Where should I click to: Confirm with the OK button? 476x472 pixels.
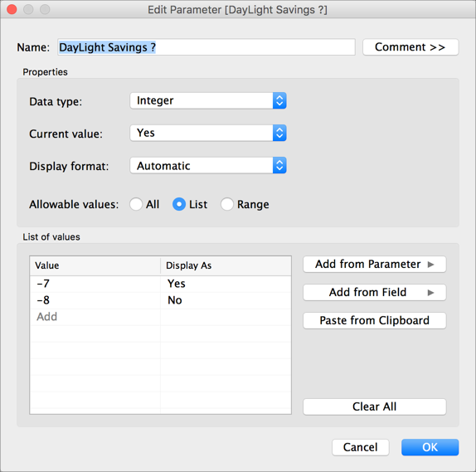(x=430, y=447)
